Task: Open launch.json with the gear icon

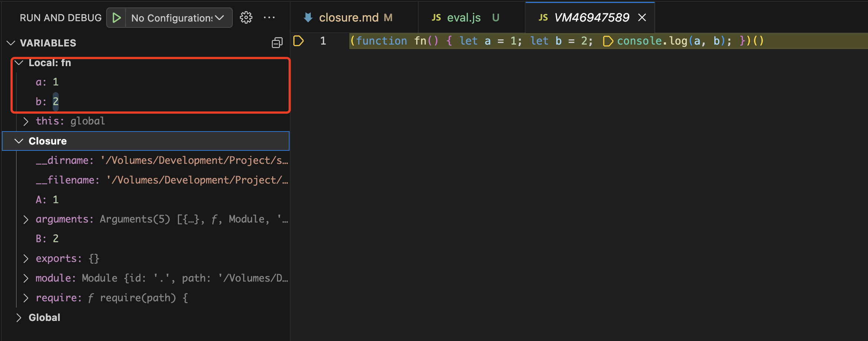Action: point(246,17)
